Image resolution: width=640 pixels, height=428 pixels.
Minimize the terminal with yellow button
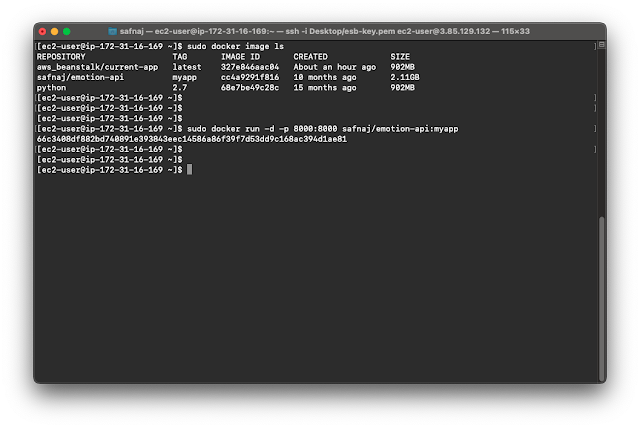click(55, 31)
